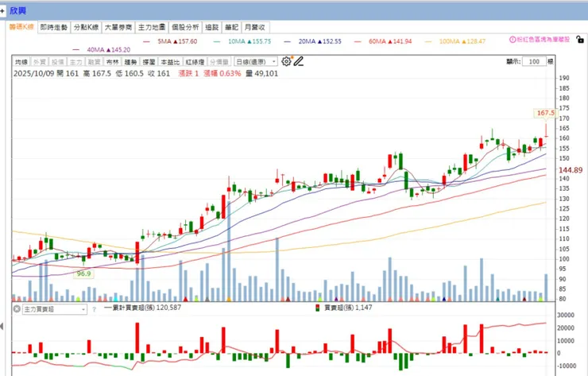The width and height of the screenshot is (588, 376).
Task: Switch to the 籌碼K線 tab
Action: tap(21, 27)
